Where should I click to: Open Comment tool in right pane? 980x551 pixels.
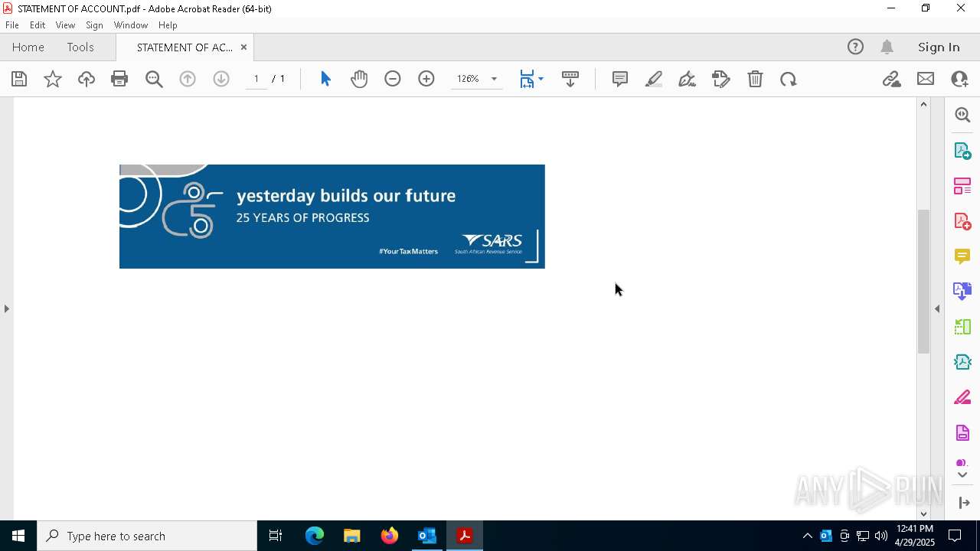[962, 256]
